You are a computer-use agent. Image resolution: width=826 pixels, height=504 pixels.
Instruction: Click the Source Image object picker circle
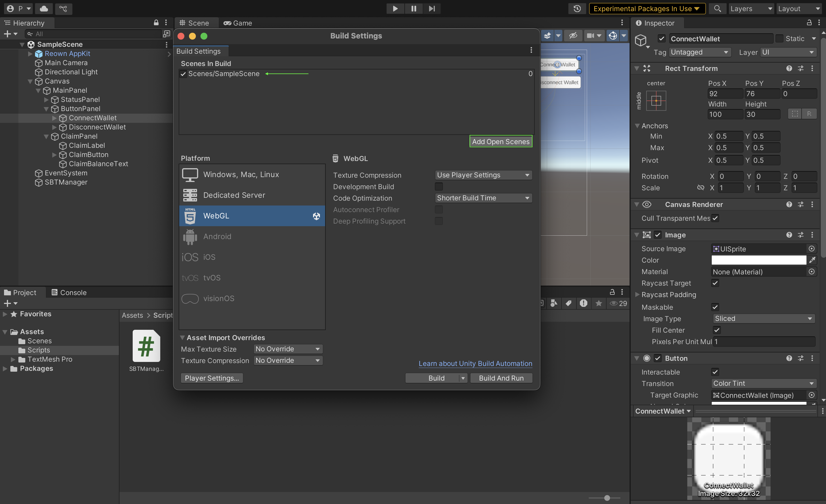pyautogui.click(x=811, y=249)
